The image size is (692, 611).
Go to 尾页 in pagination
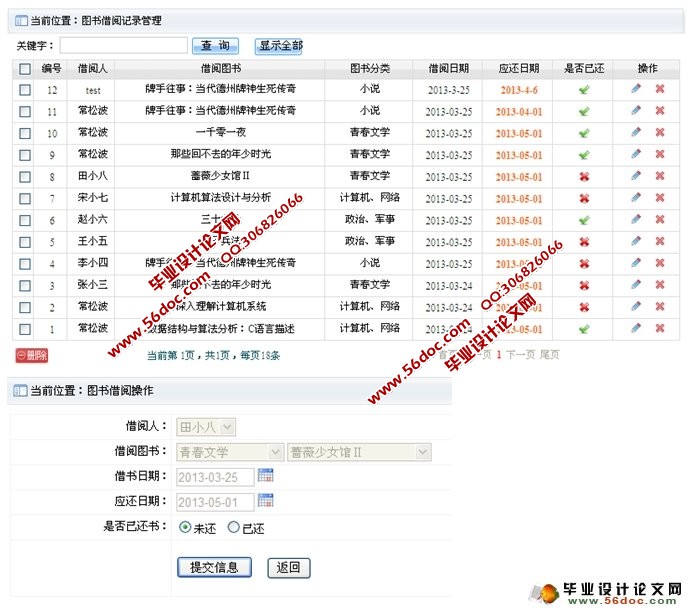pos(549,355)
